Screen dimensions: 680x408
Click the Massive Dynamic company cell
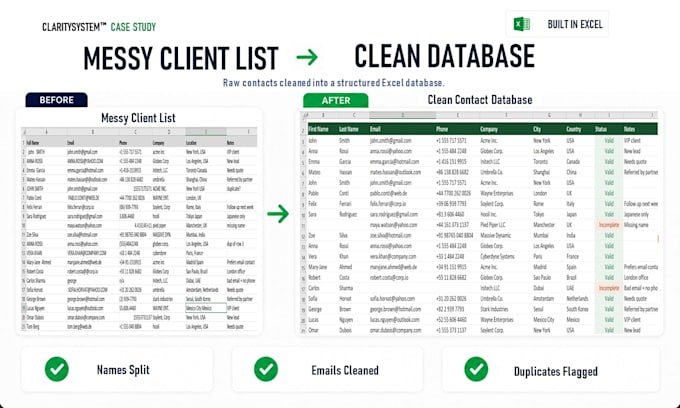pos(496,235)
